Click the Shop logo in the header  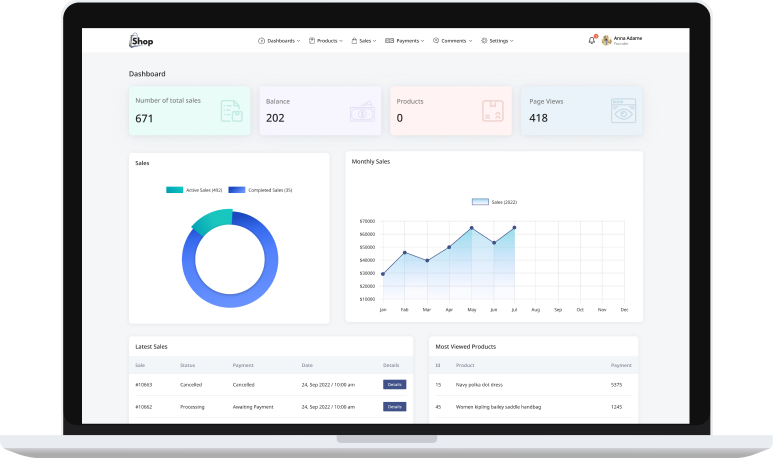(141, 41)
